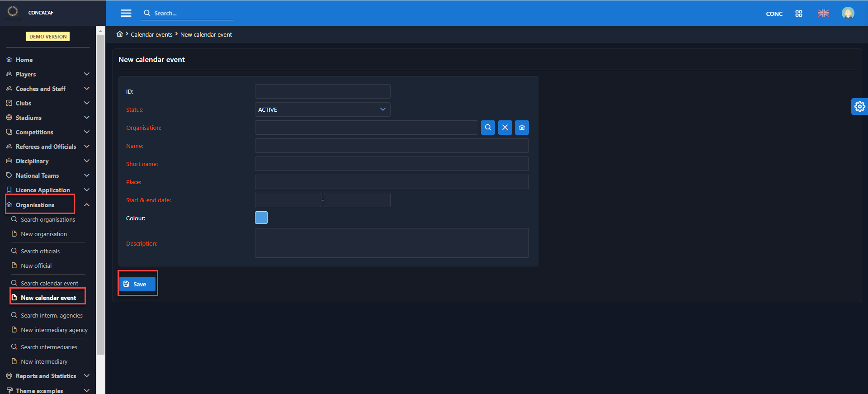Open the Status dropdown showing ACTIVE
The image size is (868, 394).
[322, 109]
